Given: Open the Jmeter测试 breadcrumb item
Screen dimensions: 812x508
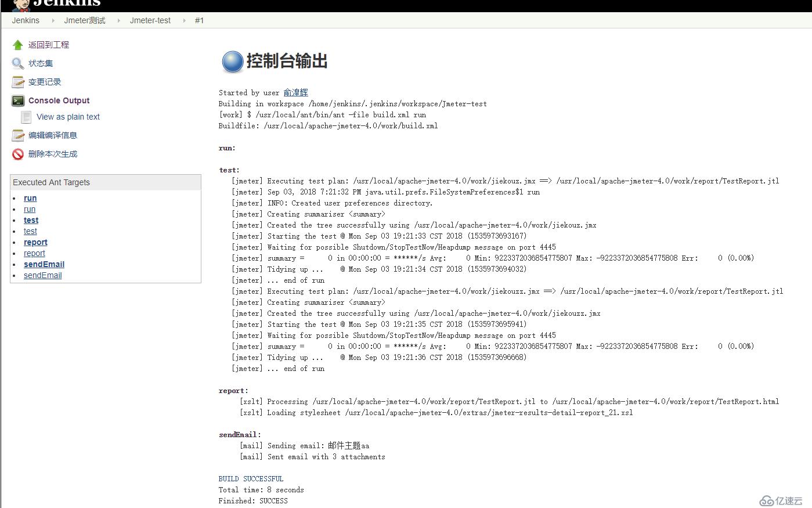Looking at the screenshot, I should pyautogui.click(x=85, y=20).
